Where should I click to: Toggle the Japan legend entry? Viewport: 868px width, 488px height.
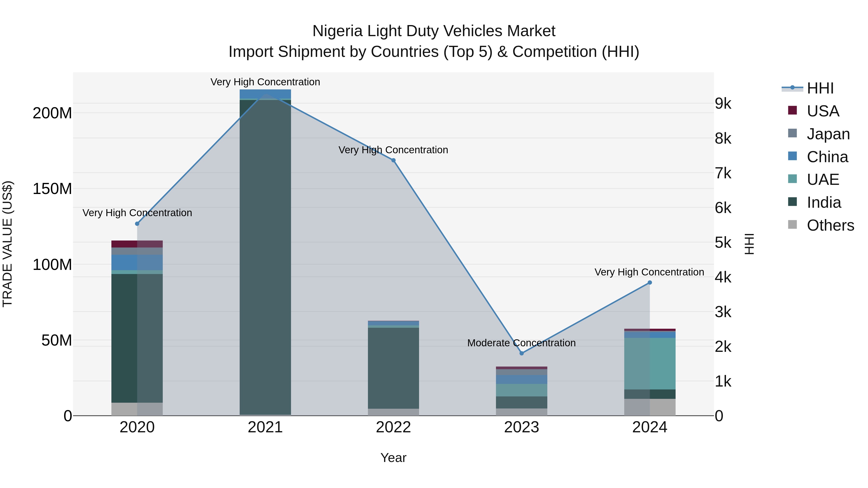pyautogui.click(x=819, y=134)
